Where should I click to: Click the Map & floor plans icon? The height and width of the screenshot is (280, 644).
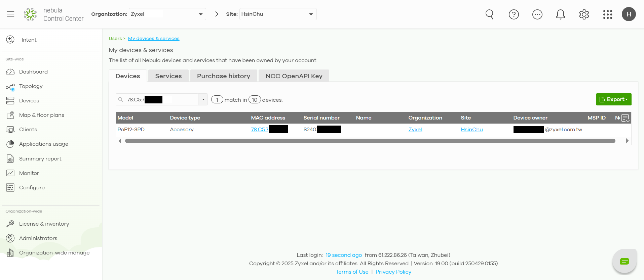[10, 115]
